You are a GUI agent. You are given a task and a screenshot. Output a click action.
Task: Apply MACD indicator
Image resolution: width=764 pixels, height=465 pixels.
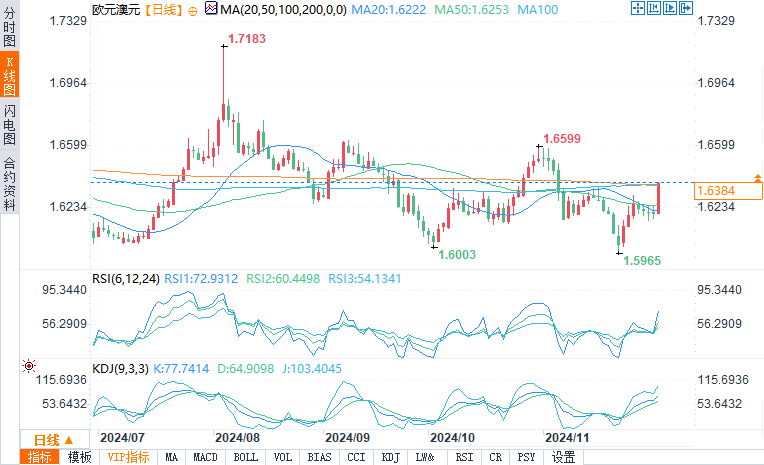[205, 457]
